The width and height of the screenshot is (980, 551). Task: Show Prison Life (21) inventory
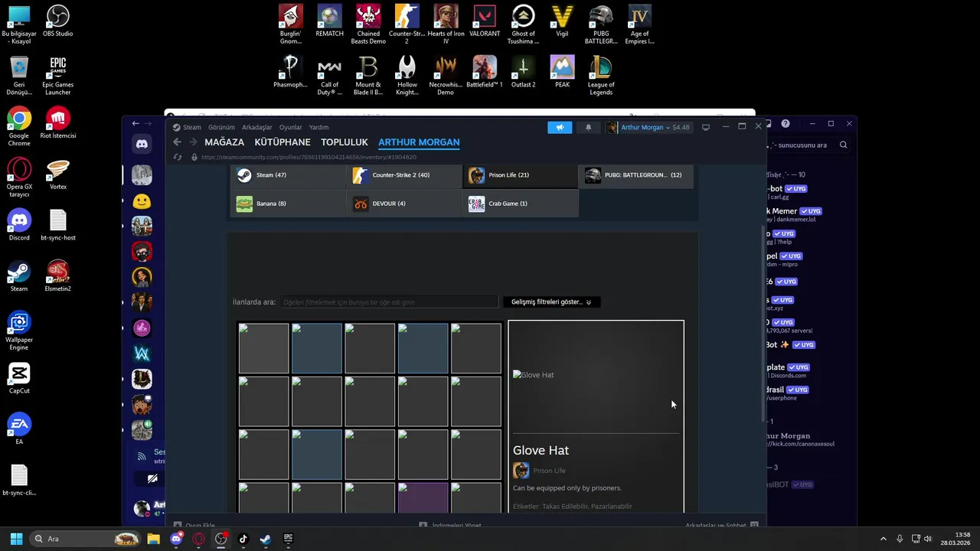point(521,175)
